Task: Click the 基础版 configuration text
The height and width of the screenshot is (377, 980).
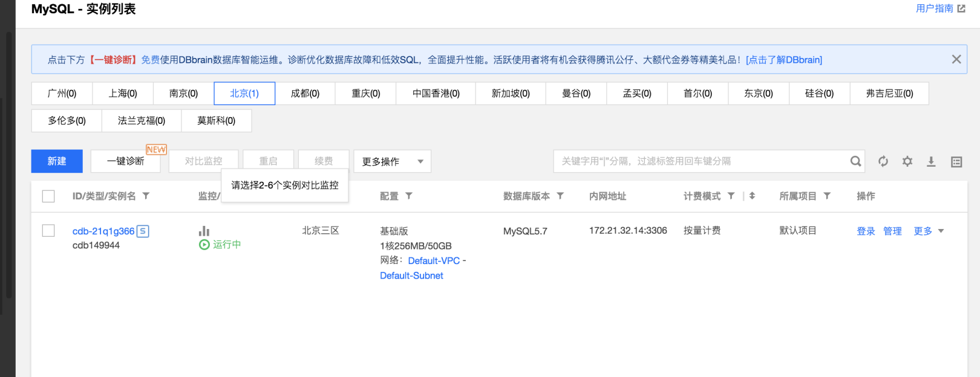Action: coord(394,231)
